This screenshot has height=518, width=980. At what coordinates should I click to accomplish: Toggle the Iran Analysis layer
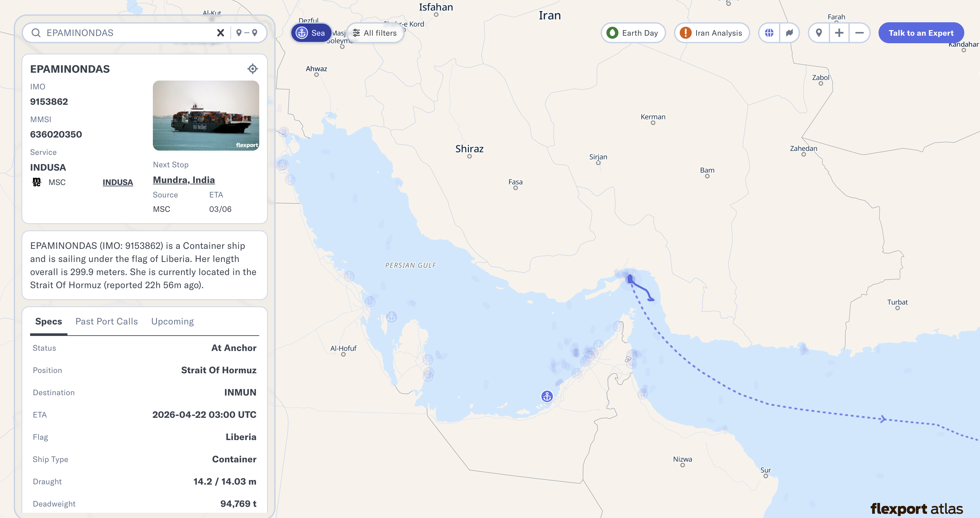[x=711, y=33]
